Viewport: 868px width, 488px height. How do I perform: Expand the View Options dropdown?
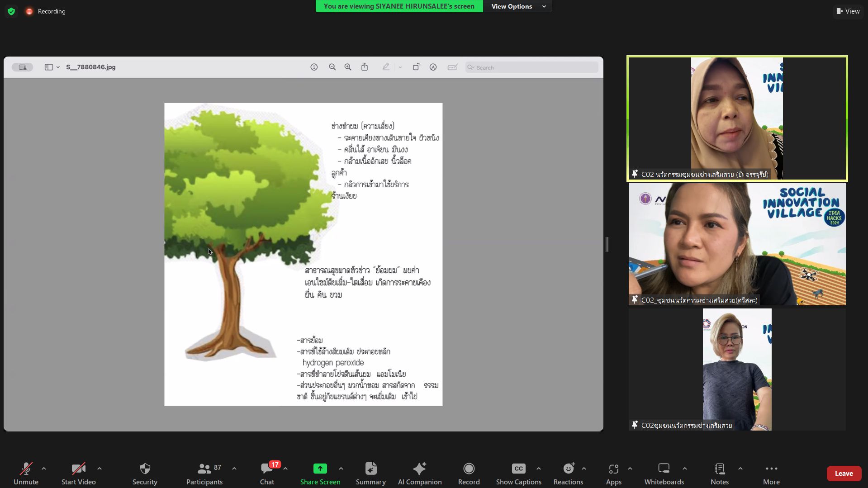(518, 6)
